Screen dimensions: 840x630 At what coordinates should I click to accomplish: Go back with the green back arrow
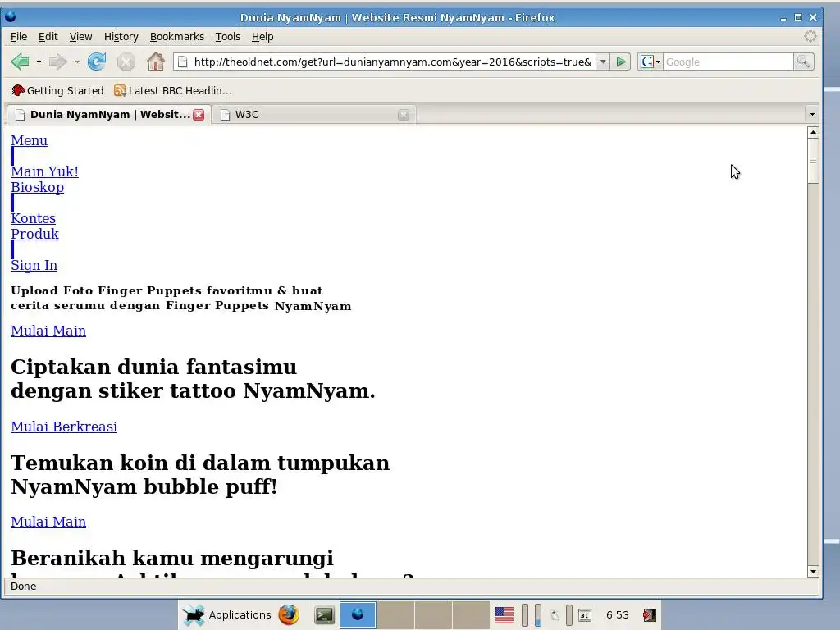pos(20,62)
